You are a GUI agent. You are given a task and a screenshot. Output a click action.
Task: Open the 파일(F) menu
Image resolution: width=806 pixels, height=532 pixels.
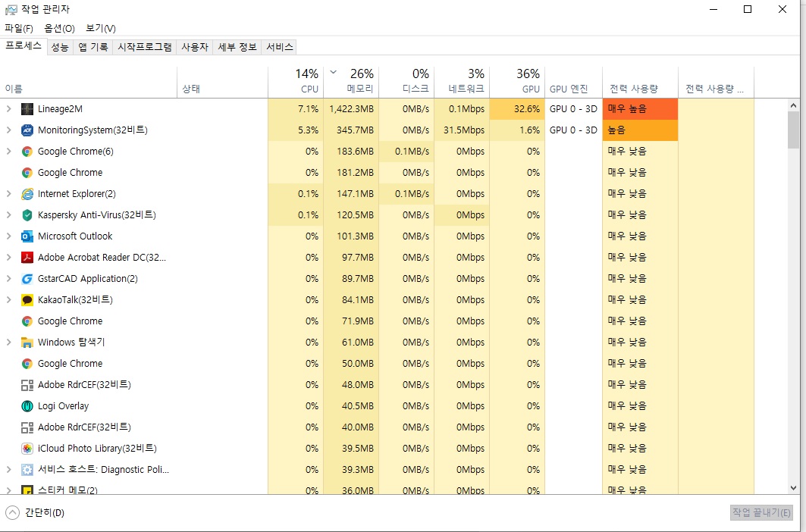19,28
